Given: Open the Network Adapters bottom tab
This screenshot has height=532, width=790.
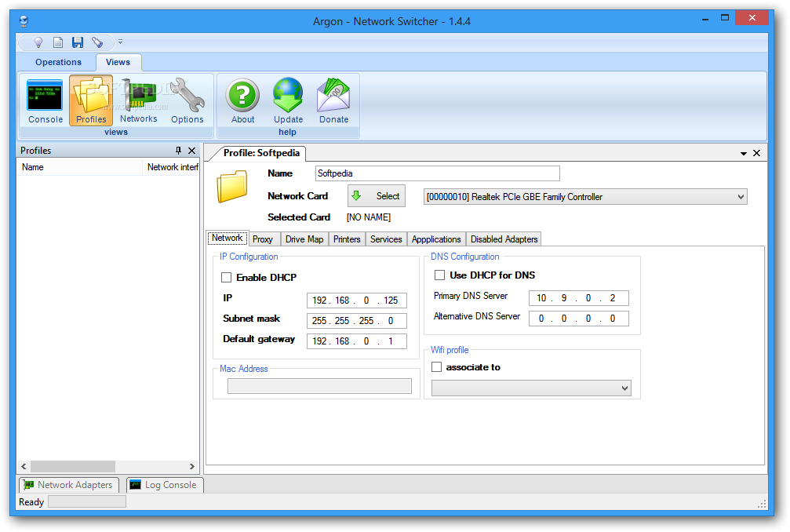Looking at the screenshot, I should tap(69, 485).
